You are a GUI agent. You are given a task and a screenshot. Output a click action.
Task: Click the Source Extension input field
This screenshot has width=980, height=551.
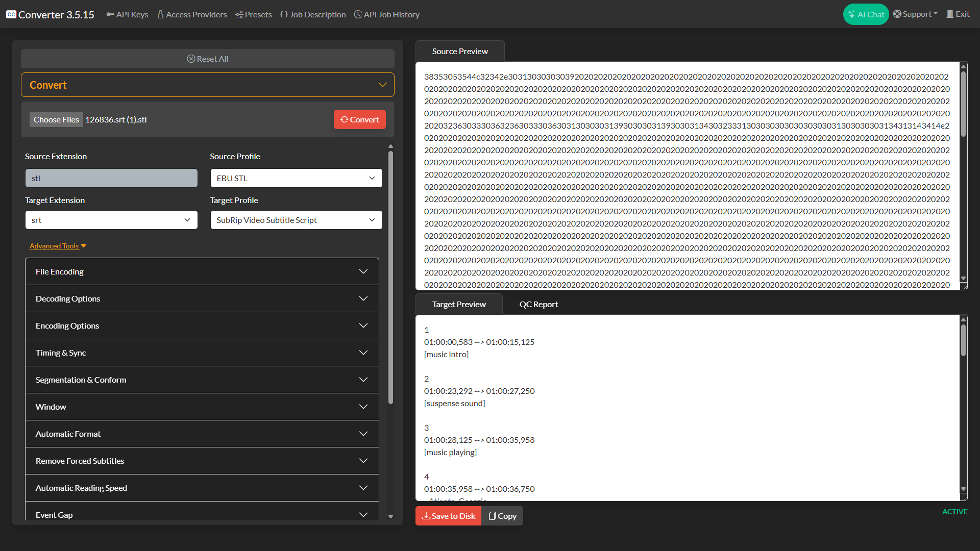click(111, 178)
